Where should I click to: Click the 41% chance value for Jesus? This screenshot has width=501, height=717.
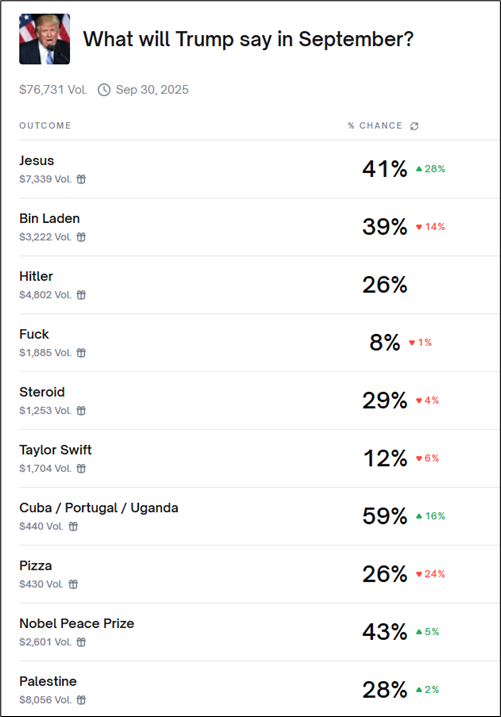click(x=384, y=169)
